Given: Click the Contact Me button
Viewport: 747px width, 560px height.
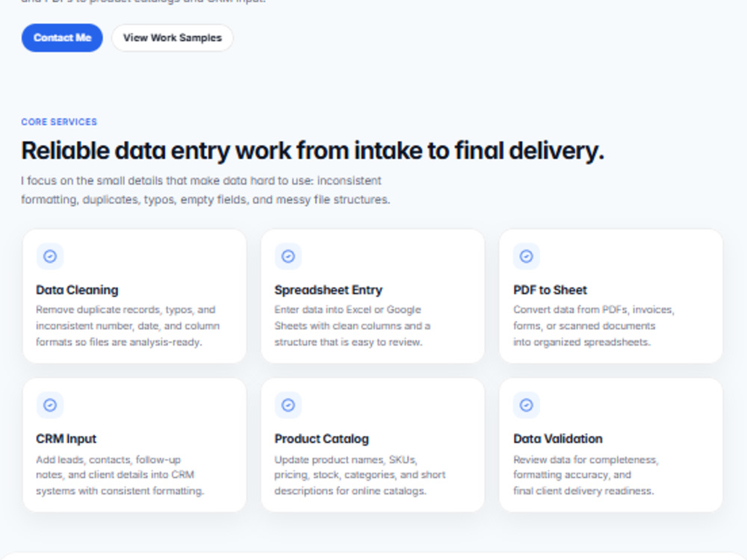Looking at the screenshot, I should click(x=62, y=38).
